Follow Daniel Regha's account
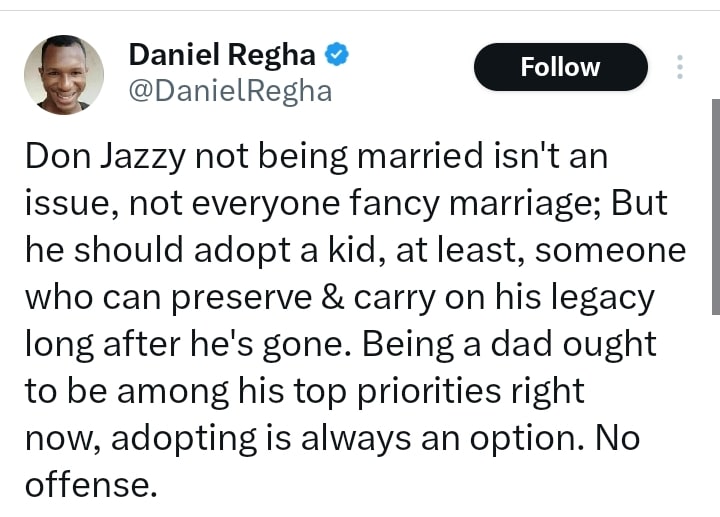The height and width of the screenshot is (517, 720). [x=560, y=67]
